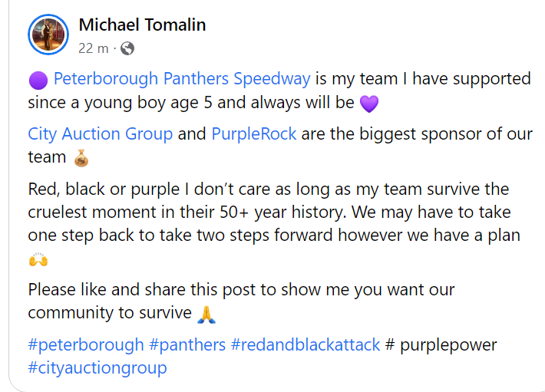Select the #peterborough hashtag
Image resolution: width=545 pixels, height=392 pixels.
point(86,344)
